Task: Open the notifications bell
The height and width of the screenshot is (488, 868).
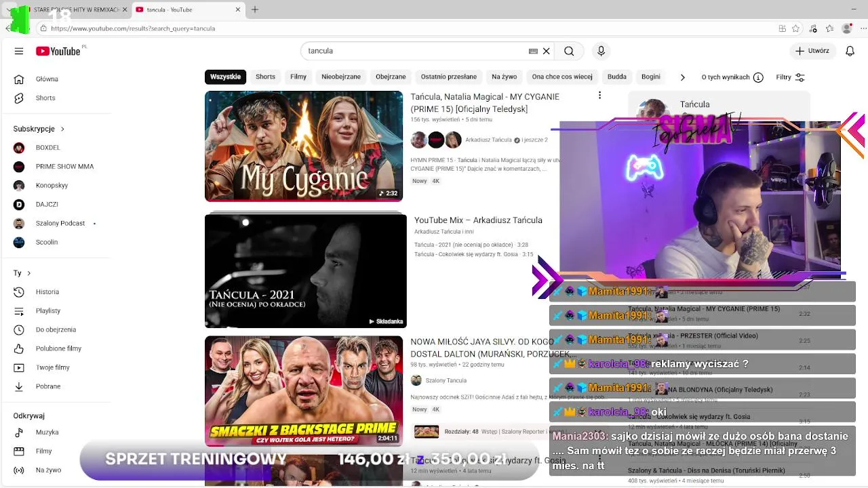Action: (x=850, y=51)
